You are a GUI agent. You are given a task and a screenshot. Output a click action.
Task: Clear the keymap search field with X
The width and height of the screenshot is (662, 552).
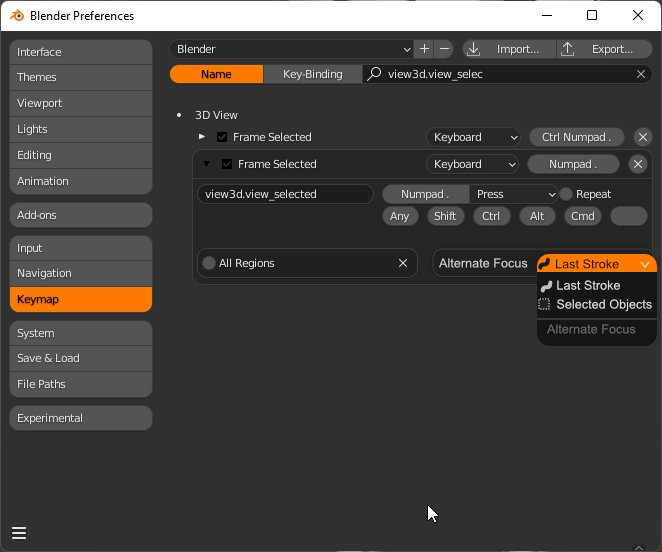pos(640,74)
